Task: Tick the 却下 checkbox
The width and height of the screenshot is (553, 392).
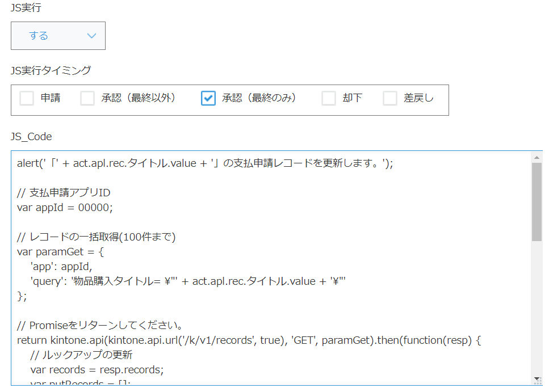Action: click(329, 99)
